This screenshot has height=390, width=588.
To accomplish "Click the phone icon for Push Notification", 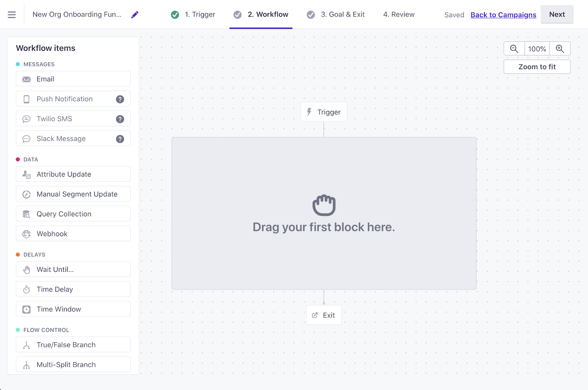I will click(26, 99).
